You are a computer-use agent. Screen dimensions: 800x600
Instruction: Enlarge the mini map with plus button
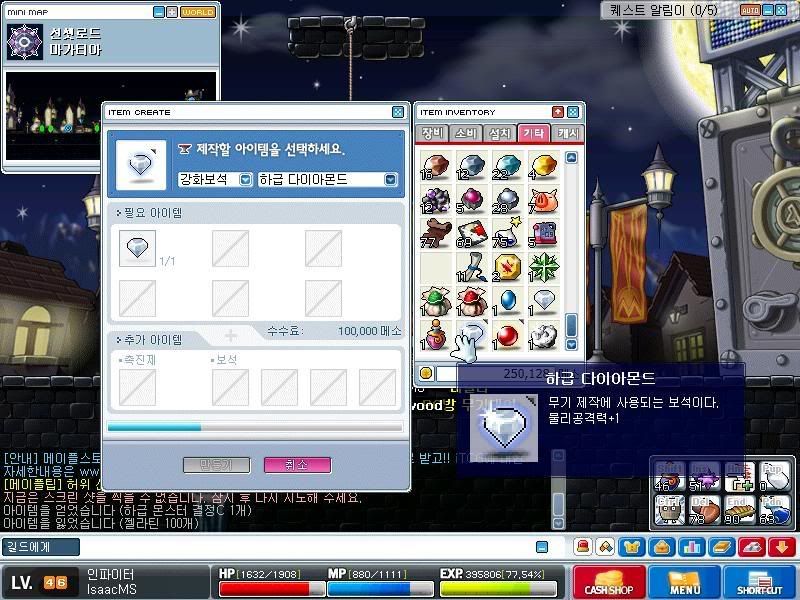click(172, 12)
